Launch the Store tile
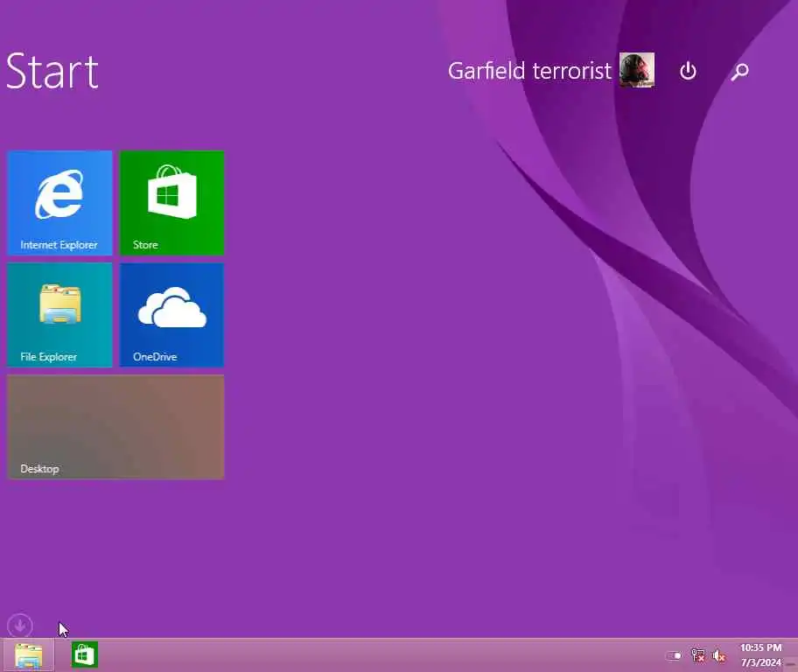798x672 pixels. [x=171, y=203]
